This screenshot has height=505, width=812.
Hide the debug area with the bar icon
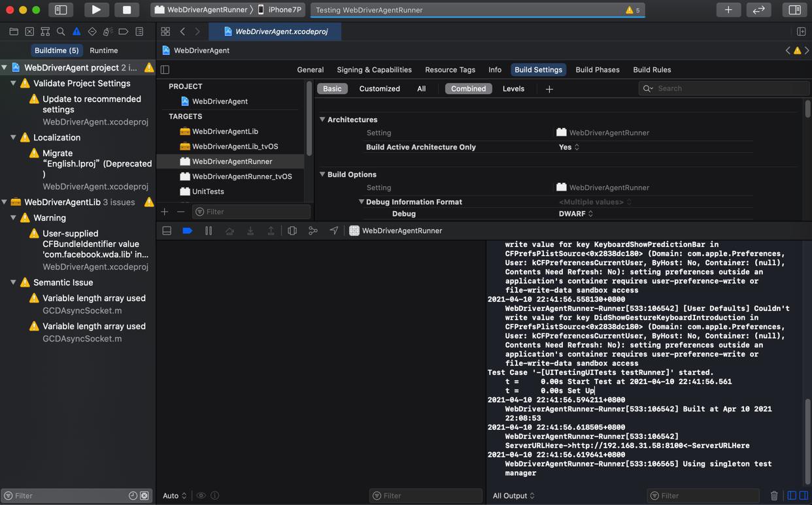coord(167,231)
